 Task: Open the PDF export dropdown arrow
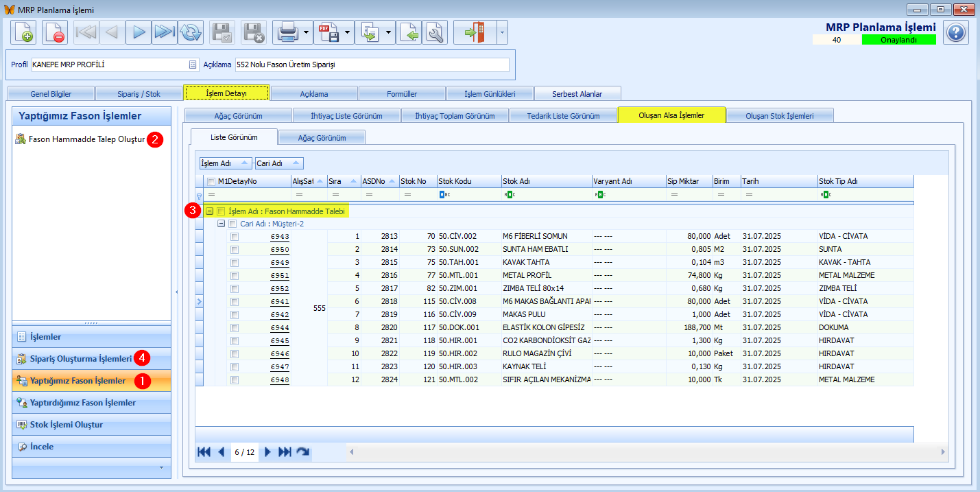[347, 32]
